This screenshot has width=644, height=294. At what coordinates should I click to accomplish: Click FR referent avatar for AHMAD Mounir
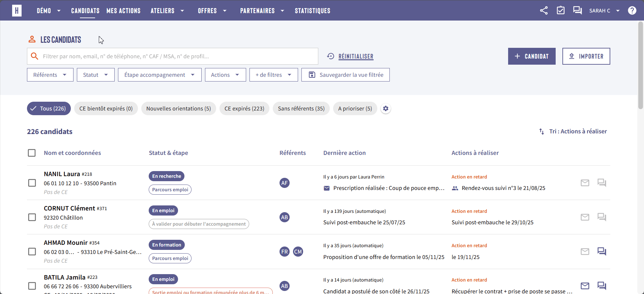coord(285,252)
